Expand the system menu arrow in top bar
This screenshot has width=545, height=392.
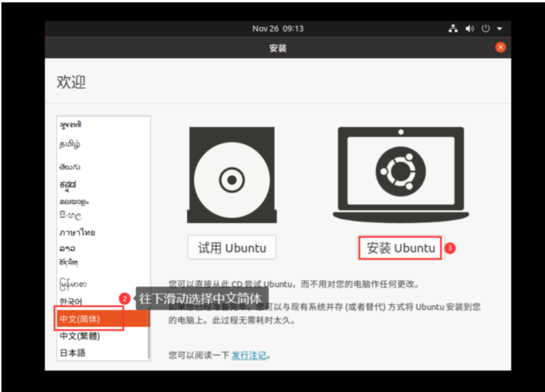[500, 29]
